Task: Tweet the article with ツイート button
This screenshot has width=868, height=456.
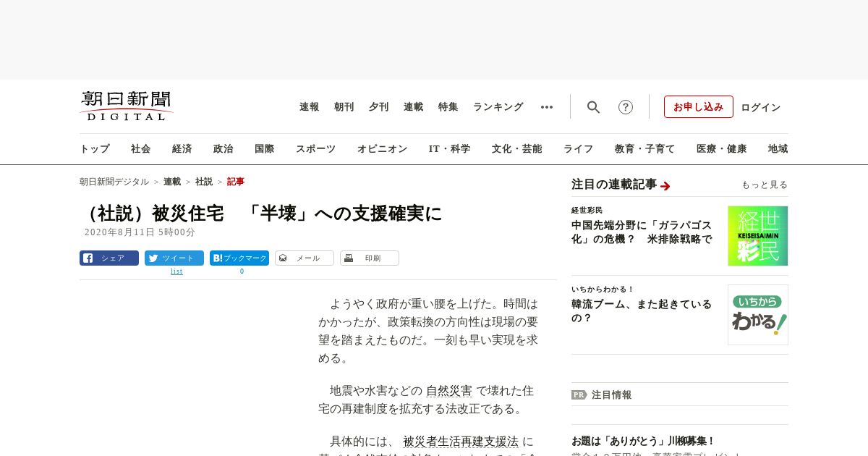Action: [174, 258]
